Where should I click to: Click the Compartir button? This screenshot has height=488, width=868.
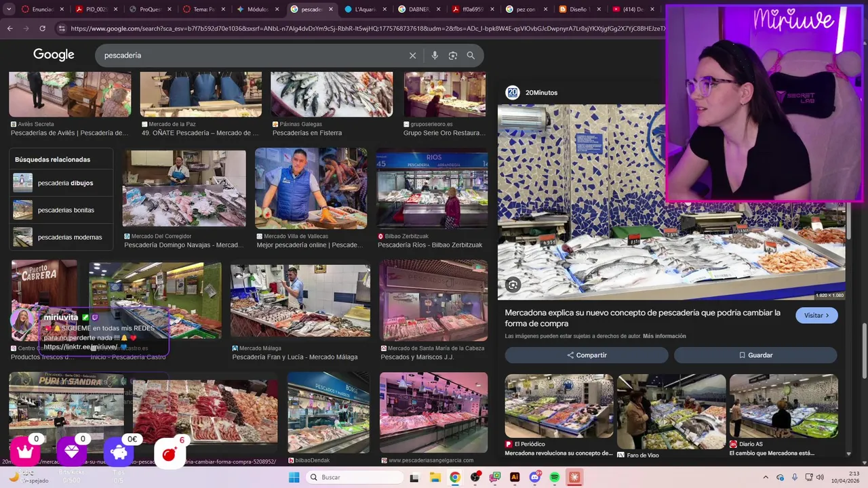587,355
